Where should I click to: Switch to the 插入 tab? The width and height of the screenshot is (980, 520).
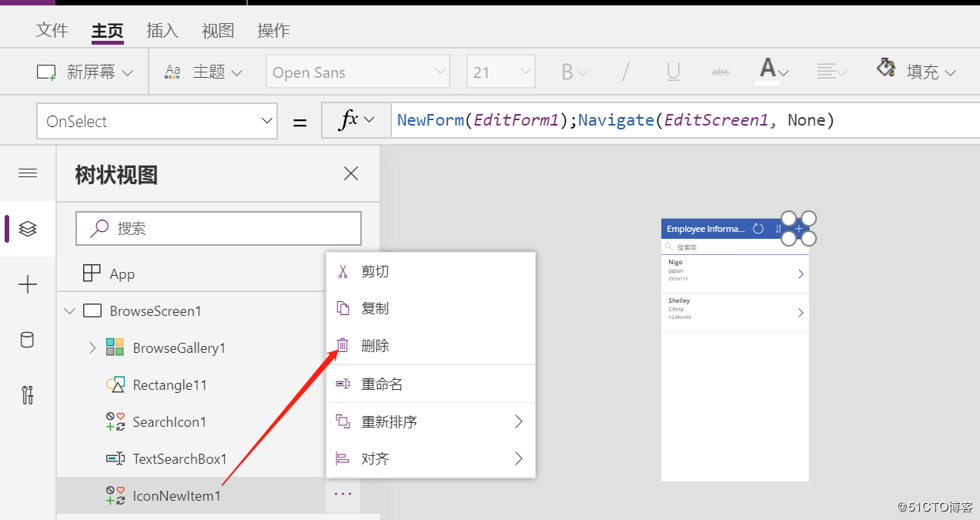coord(162,30)
